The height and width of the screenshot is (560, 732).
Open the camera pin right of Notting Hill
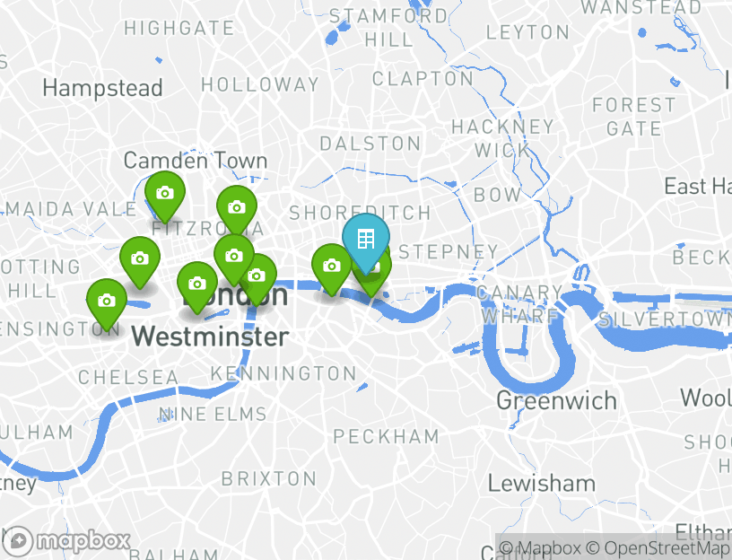[x=140, y=260]
